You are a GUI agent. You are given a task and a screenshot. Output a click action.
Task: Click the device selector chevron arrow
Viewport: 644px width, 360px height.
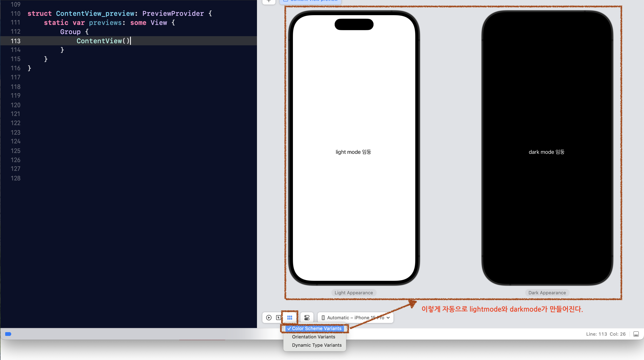click(388, 317)
